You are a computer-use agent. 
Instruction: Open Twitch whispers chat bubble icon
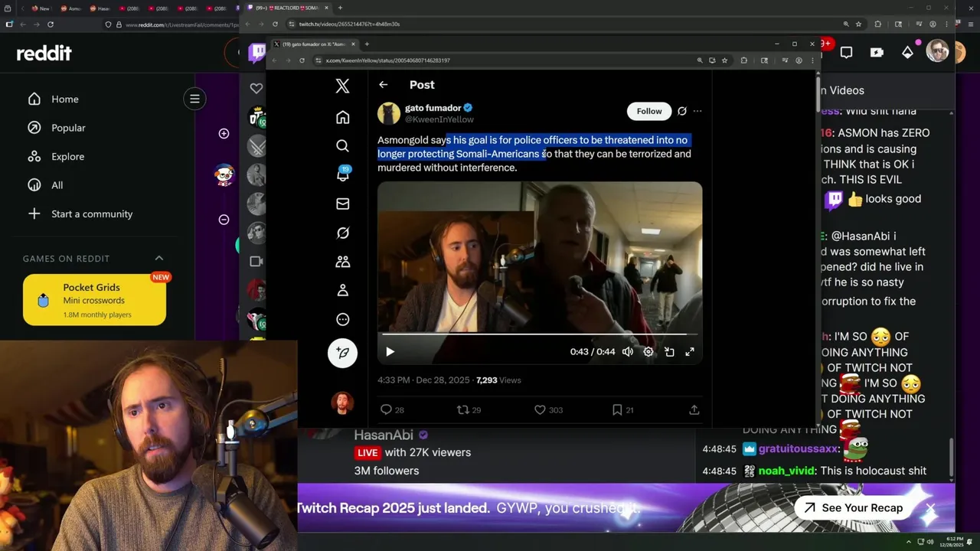pos(846,53)
